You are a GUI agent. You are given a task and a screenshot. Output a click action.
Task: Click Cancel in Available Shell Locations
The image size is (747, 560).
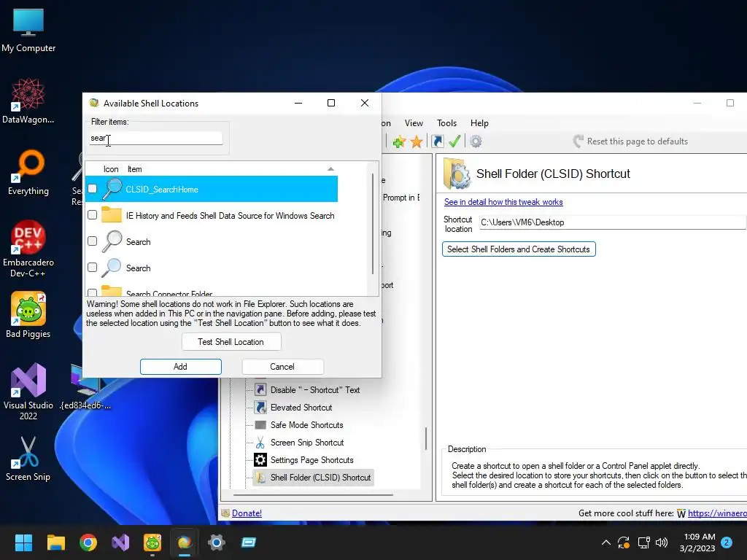coord(282,367)
